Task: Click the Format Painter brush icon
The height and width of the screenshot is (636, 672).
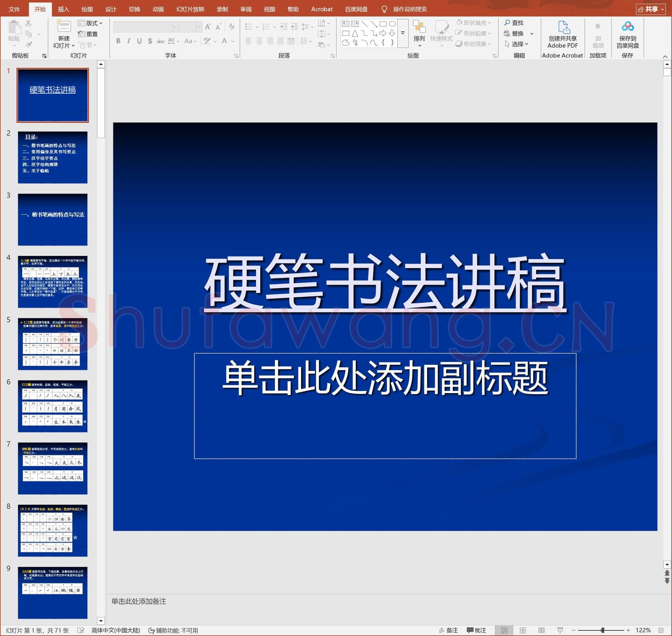Action: [x=29, y=44]
